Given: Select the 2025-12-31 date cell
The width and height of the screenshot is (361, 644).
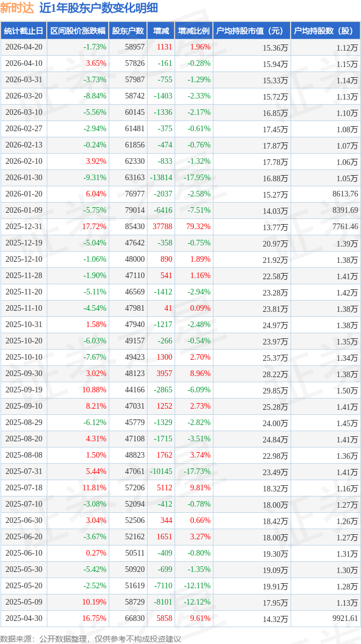Looking at the screenshot, I should (24, 226).
